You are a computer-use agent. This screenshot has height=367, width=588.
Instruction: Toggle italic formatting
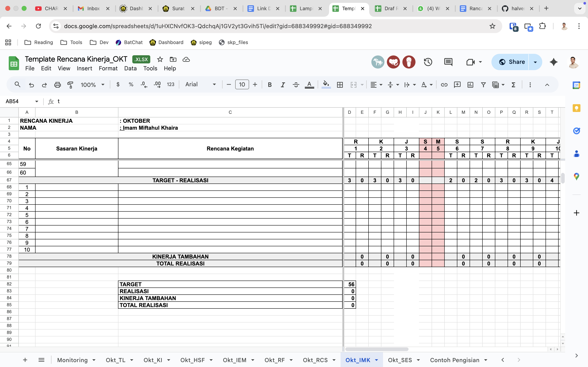pyautogui.click(x=283, y=85)
